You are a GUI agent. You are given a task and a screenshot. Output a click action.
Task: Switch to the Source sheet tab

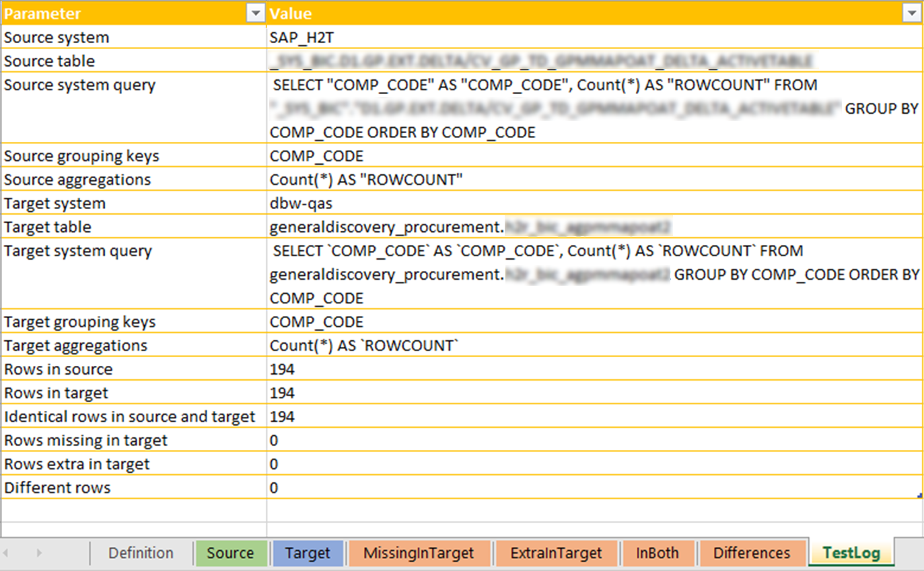click(x=230, y=553)
